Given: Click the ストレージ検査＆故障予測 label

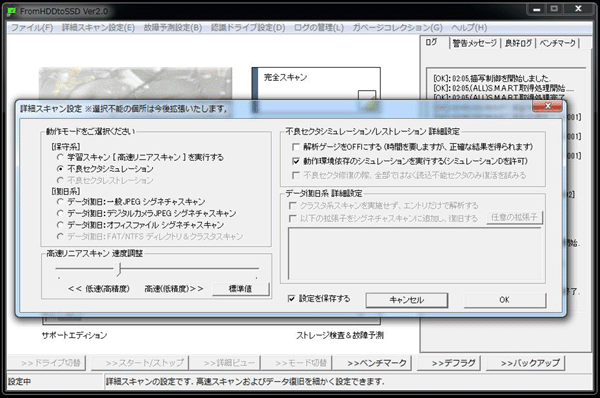Looking at the screenshot, I should click(x=340, y=336).
